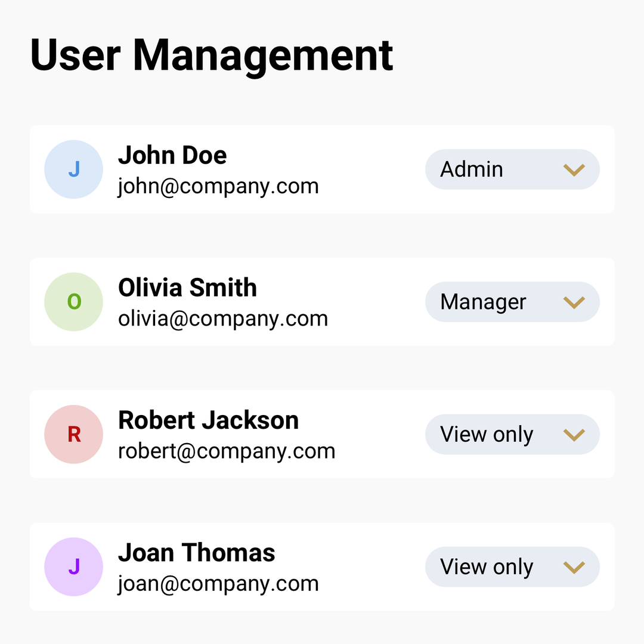Image resolution: width=644 pixels, height=644 pixels.
Task: Click Olivia Smith's green O avatar
Action: coord(74,302)
